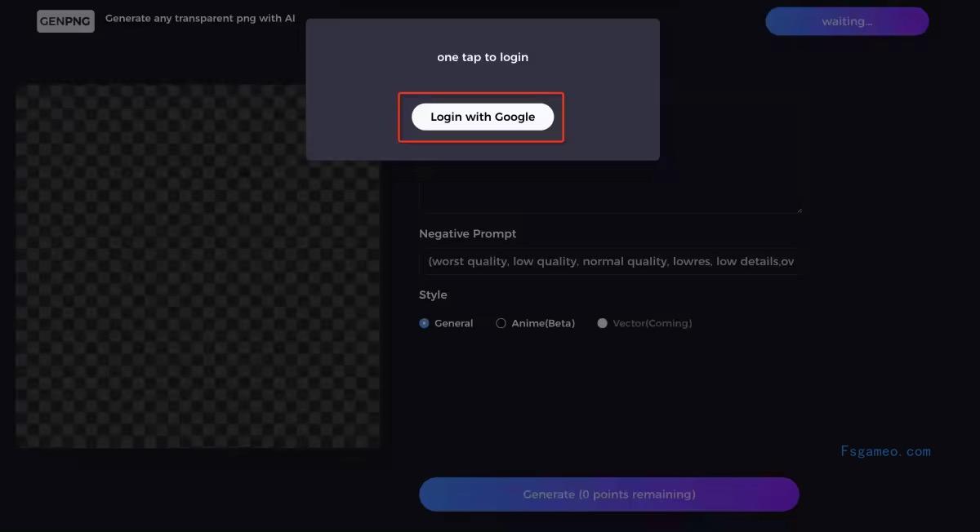The image size is (980, 532).
Task: Click the "one tap to login" heading
Action: pyautogui.click(x=483, y=57)
